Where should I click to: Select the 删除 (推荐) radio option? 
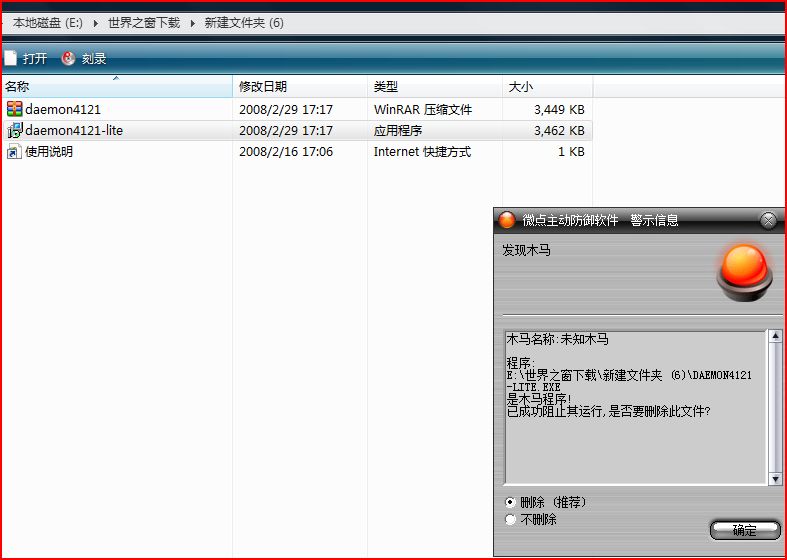(x=510, y=502)
